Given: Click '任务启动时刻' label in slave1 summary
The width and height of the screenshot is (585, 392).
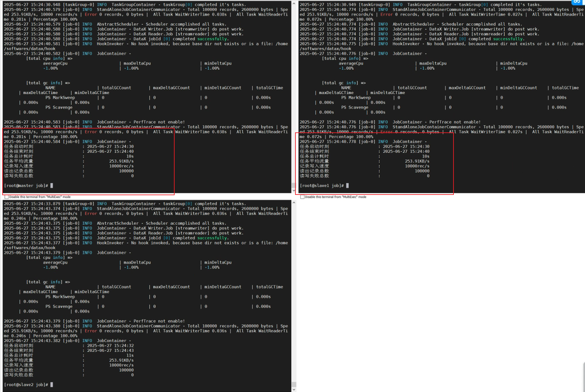Looking at the screenshot, I should pos(314,147).
